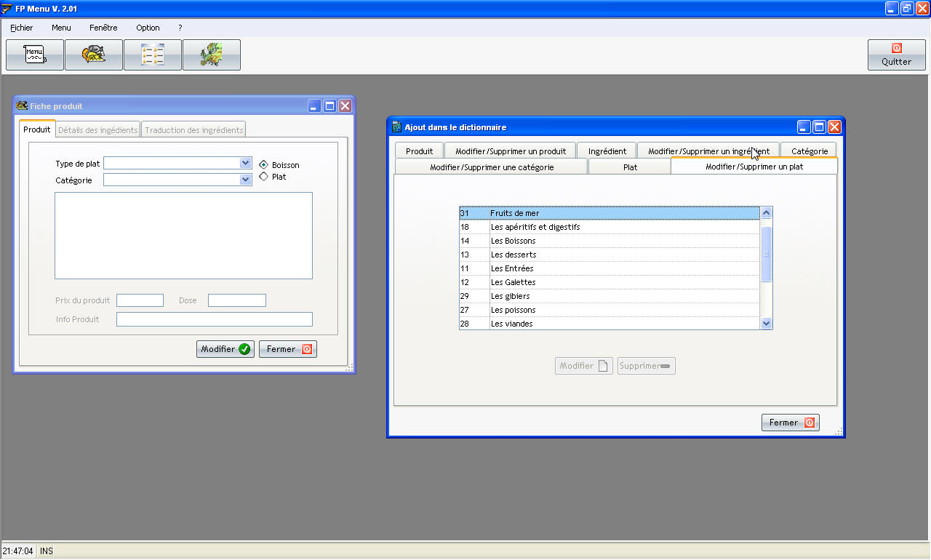Screen dimensions: 931x560
Task: Open Modifier/Supprimer un produit tab
Action: point(510,151)
